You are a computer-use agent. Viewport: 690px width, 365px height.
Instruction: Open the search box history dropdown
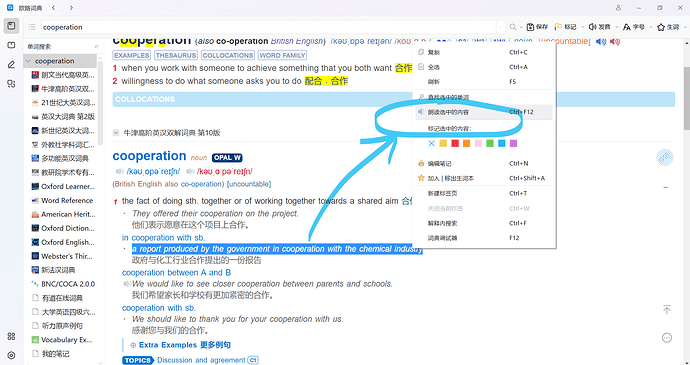coord(501,27)
